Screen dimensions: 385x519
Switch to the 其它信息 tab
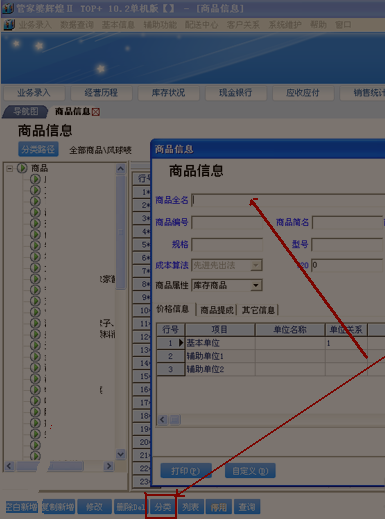pyautogui.click(x=258, y=310)
